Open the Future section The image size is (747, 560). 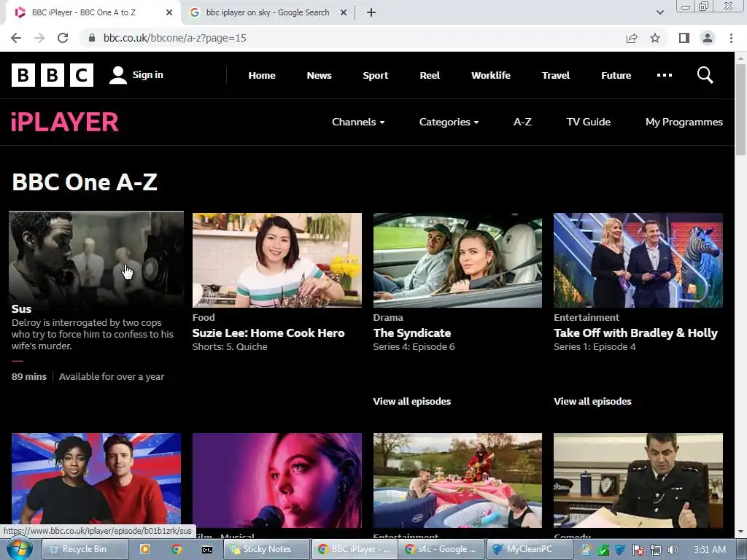pos(616,75)
